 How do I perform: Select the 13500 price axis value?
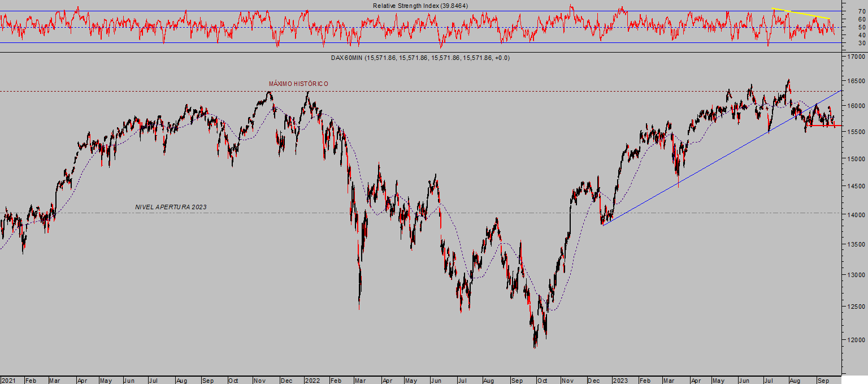pos(857,244)
